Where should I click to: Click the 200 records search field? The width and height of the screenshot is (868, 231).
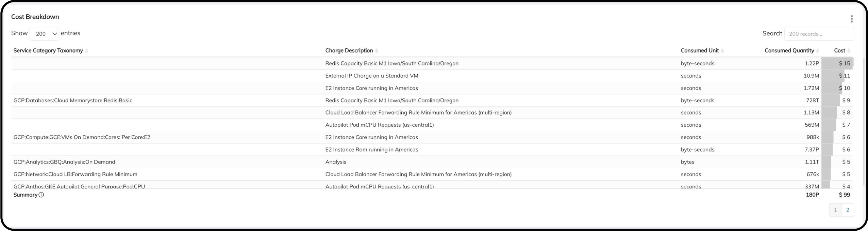pos(819,34)
